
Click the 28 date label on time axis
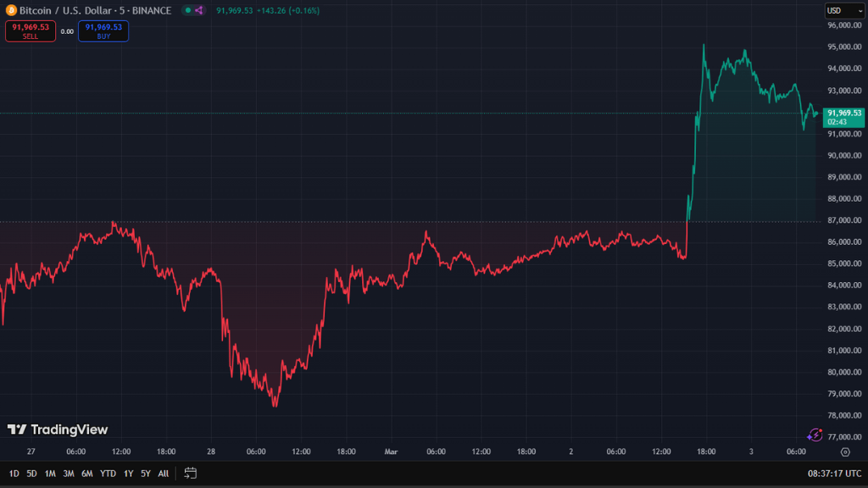(x=211, y=452)
